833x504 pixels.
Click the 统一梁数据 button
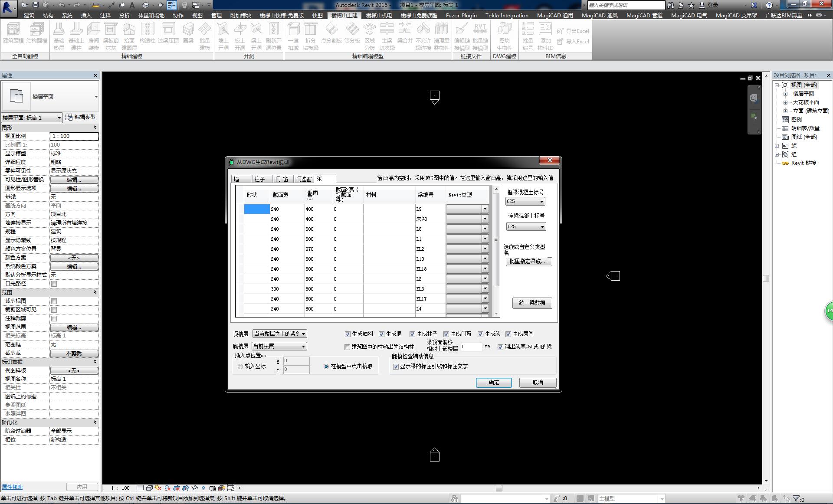click(x=532, y=303)
